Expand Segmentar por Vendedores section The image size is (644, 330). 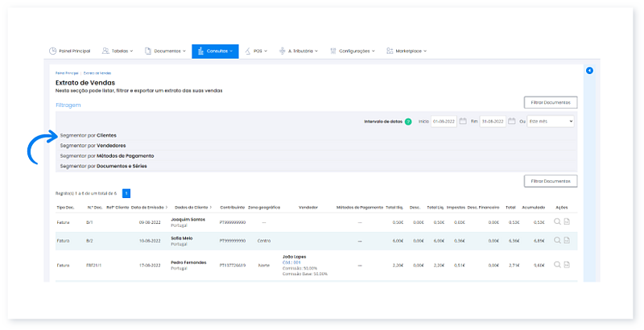coord(93,146)
